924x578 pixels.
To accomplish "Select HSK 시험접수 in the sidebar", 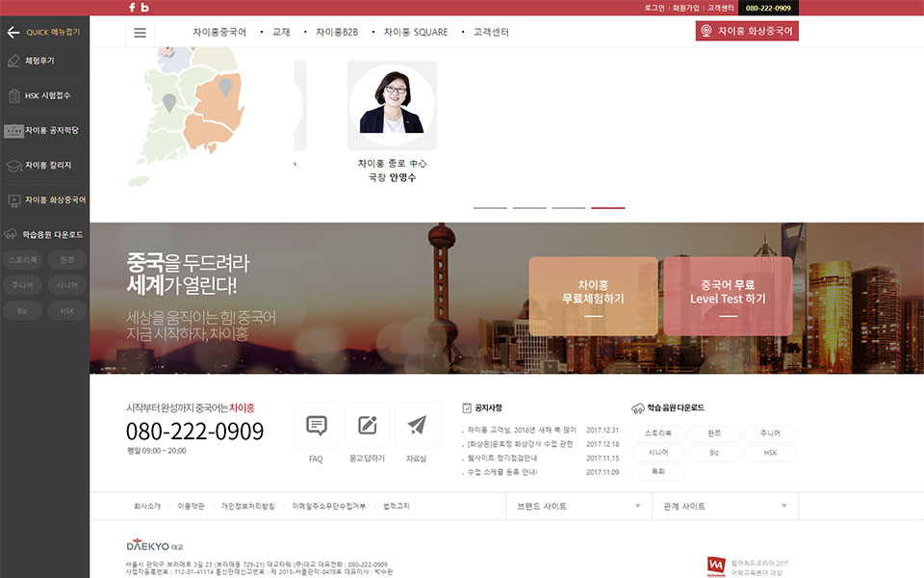I will pos(44,95).
